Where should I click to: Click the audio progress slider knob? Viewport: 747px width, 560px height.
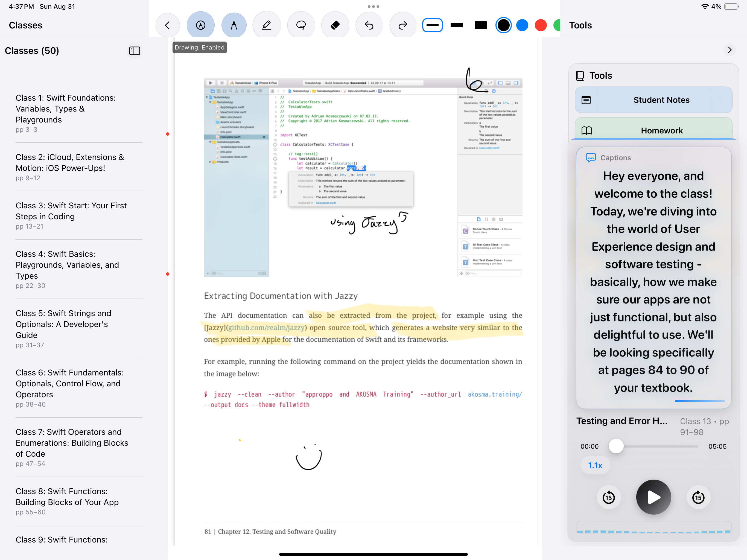(x=616, y=446)
